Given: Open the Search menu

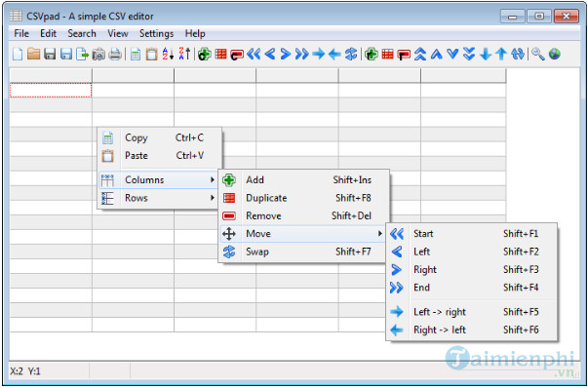Looking at the screenshot, I should [x=82, y=34].
